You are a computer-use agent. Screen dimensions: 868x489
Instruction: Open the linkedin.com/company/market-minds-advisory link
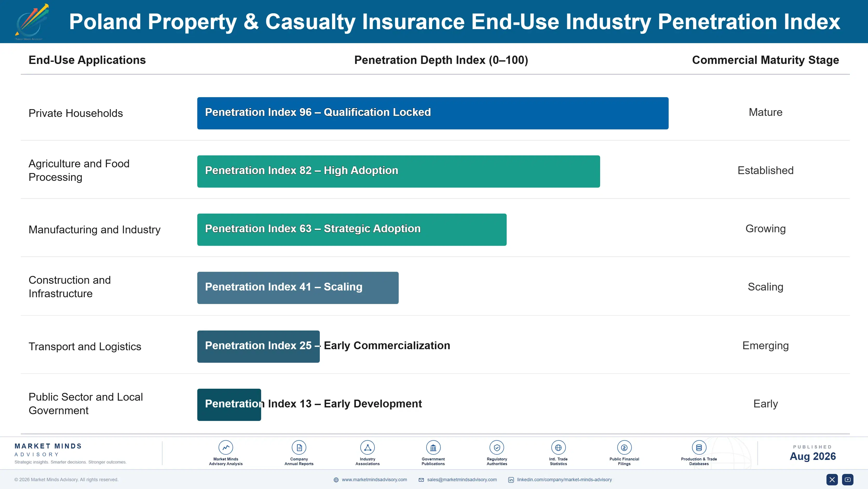tap(564, 480)
